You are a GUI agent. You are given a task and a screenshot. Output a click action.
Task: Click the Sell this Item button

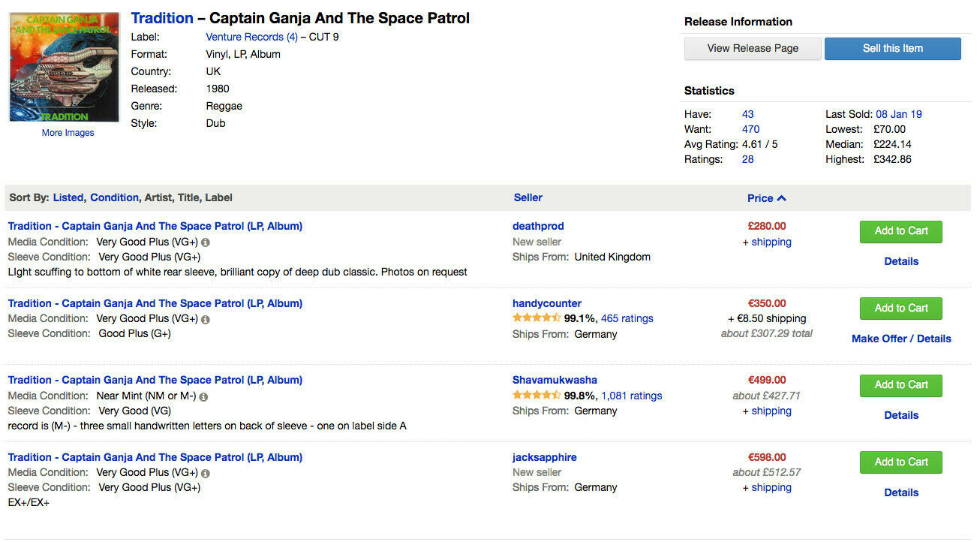pos(892,48)
